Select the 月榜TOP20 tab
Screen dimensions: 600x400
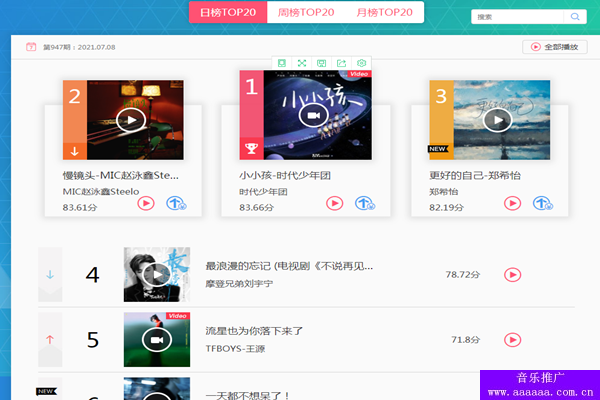[384, 12]
